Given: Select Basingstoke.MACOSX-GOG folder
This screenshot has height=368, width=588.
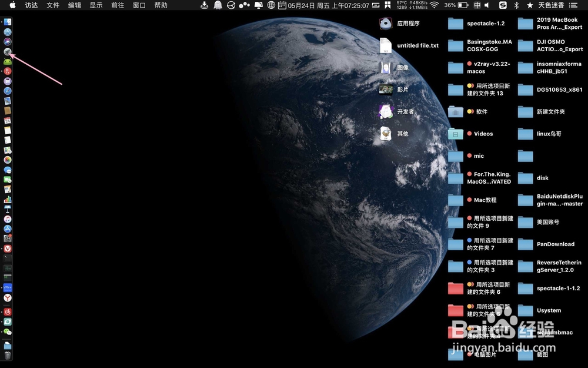Looking at the screenshot, I should tap(480, 45).
